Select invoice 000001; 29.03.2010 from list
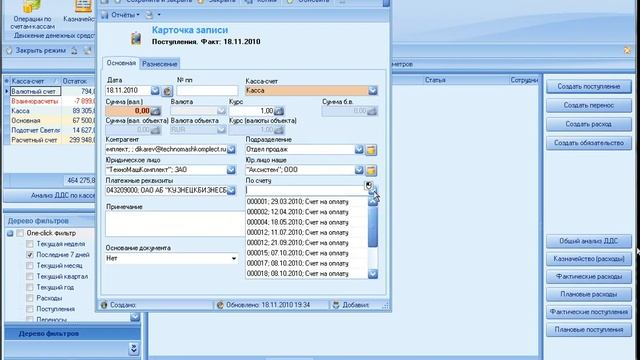The width and height of the screenshot is (640, 360). [307, 202]
